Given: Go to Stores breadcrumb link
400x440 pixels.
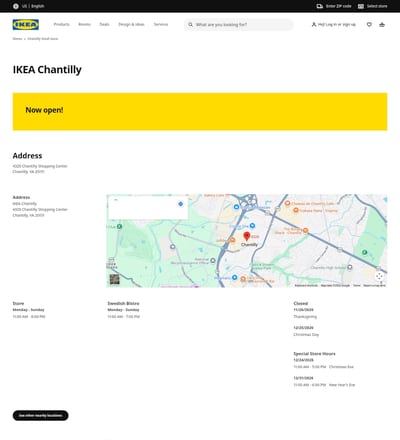Looking at the screenshot, I should [x=17, y=39].
